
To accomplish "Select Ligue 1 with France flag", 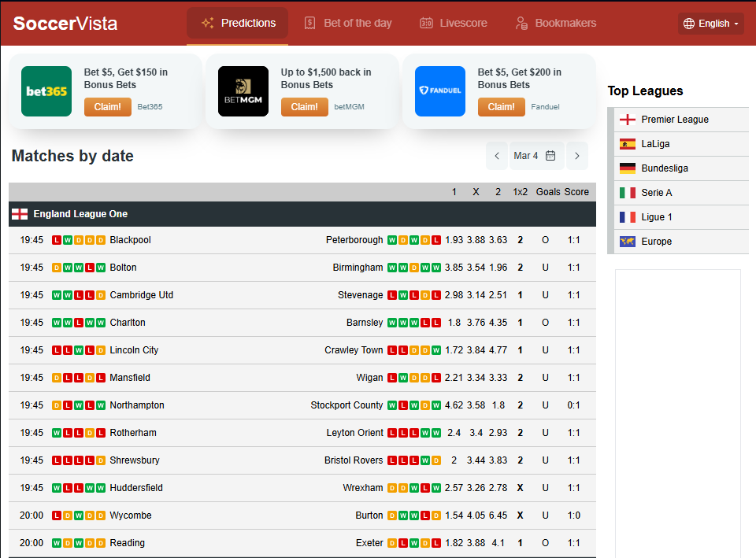I will point(657,217).
